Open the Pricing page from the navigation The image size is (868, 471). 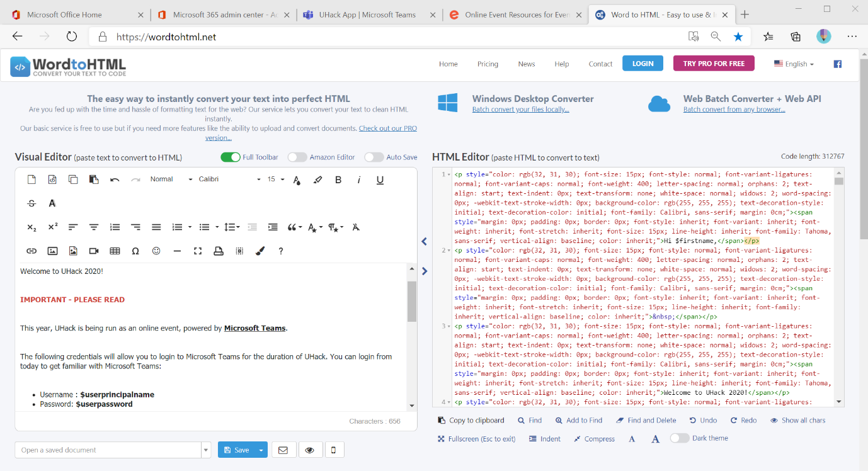tap(488, 64)
